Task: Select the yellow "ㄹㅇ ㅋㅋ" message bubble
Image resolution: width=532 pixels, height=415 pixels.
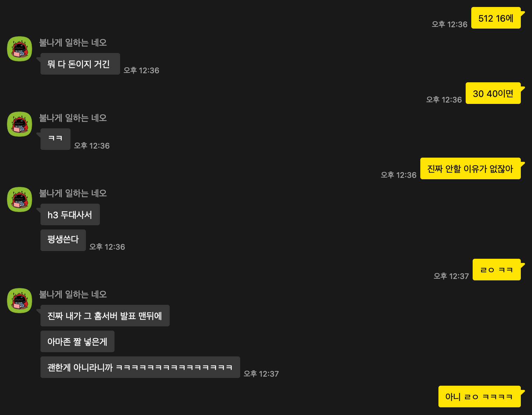Action: (x=497, y=270)
